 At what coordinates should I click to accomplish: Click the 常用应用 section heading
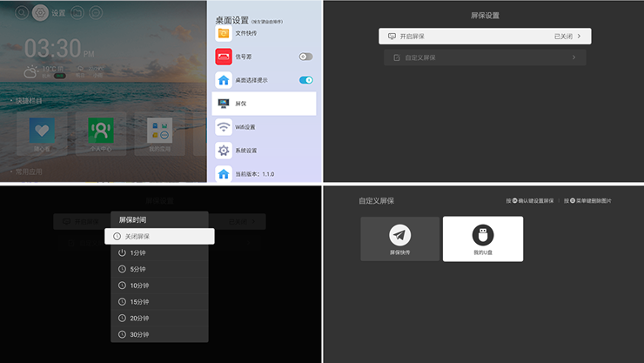pyautogui.click(x=29, y=171)
